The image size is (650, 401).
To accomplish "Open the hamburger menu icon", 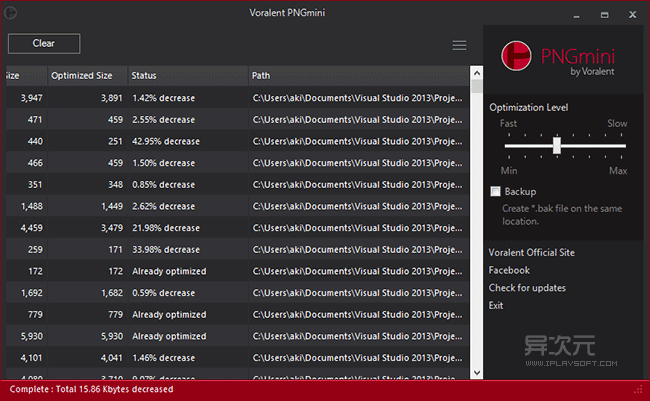I will 459,45.
